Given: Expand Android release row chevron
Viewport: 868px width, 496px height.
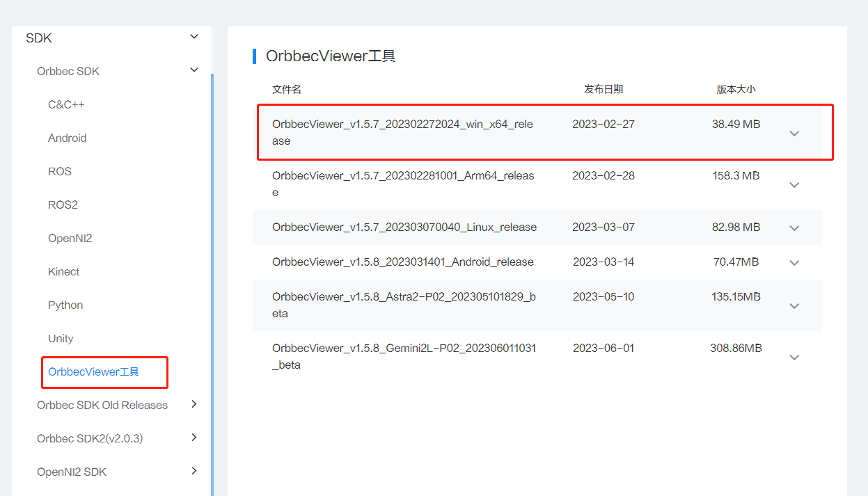Looking at the screenshot, I should click(x=794, y=262).
